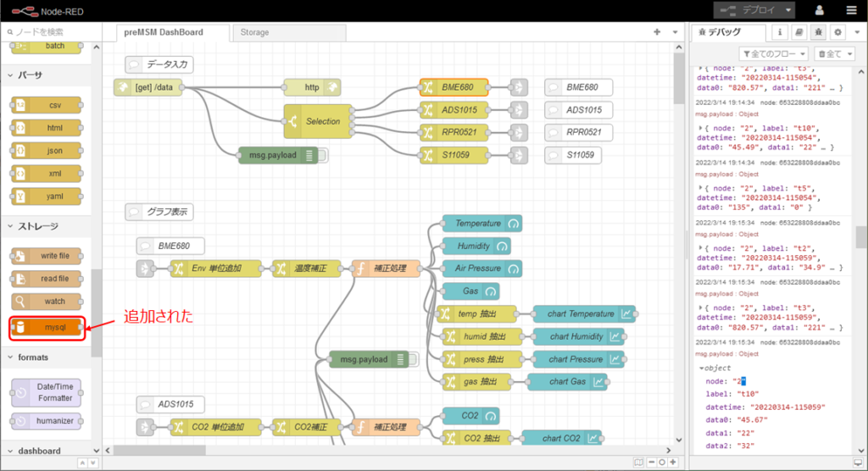Viewport: 868px width, 471px height.
Task: Expand all palette categories down arrow
Action: click(92, 463)
